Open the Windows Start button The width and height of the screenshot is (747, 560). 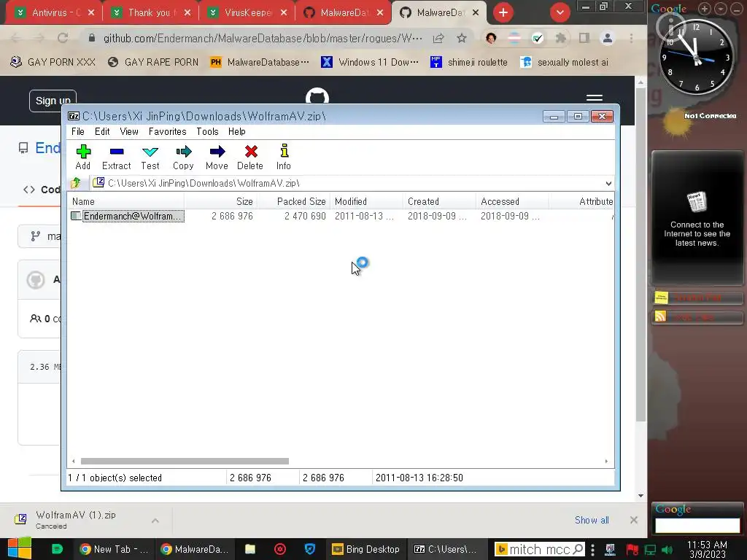20,548
